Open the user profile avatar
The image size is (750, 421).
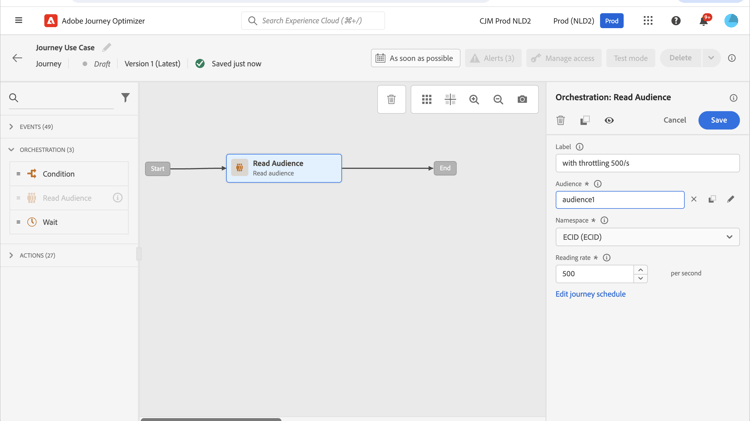coord(731,21)
